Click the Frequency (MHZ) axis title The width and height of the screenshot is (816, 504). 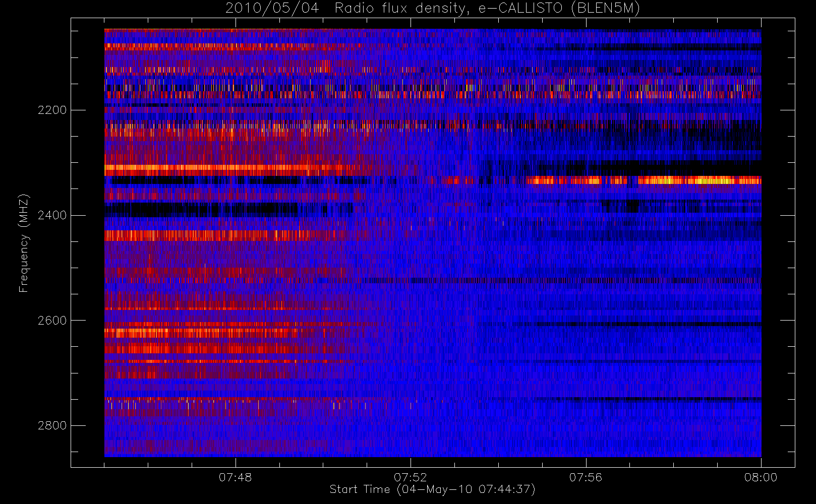pos(24,243)
